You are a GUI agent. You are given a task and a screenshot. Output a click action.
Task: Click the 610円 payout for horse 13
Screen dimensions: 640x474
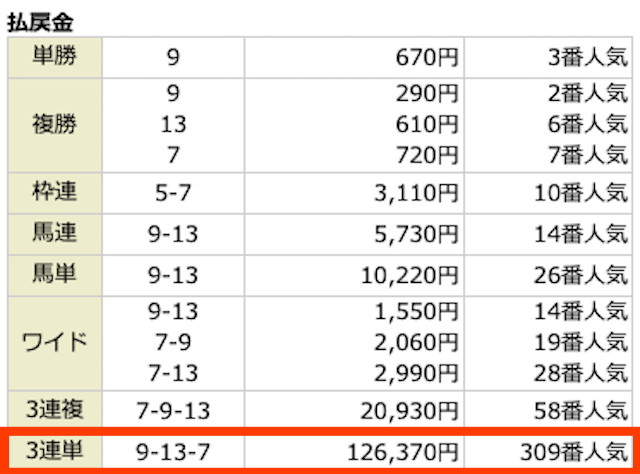(427, 124)
